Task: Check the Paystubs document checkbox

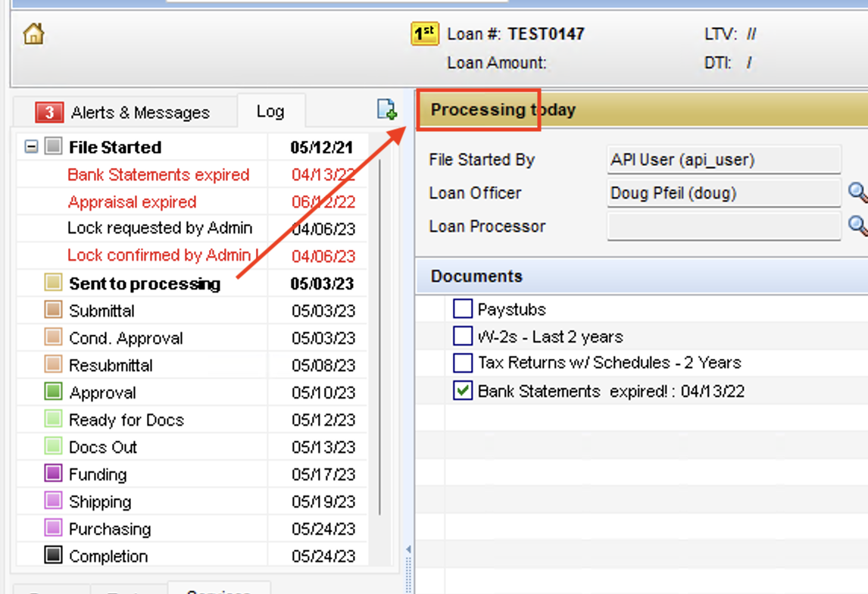Action: (x=462, y=309)
